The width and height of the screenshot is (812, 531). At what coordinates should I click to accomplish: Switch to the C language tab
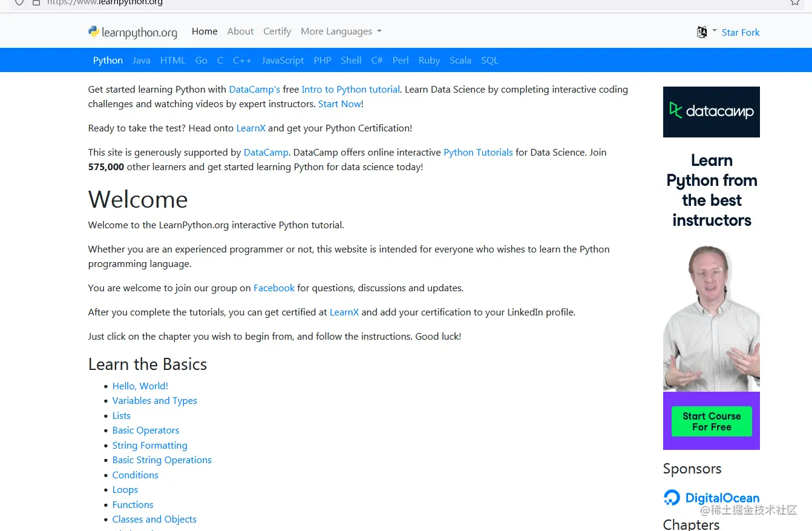click(220, 61)
